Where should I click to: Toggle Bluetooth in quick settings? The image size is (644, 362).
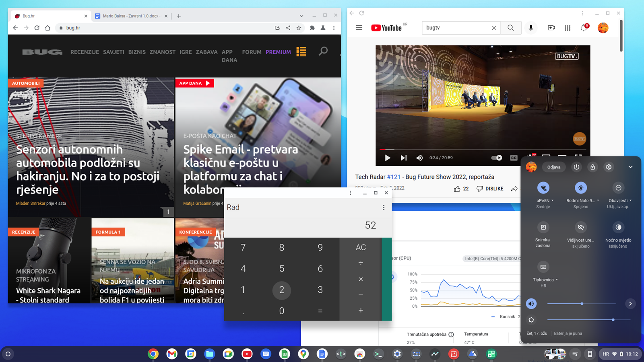coord(580,188)
